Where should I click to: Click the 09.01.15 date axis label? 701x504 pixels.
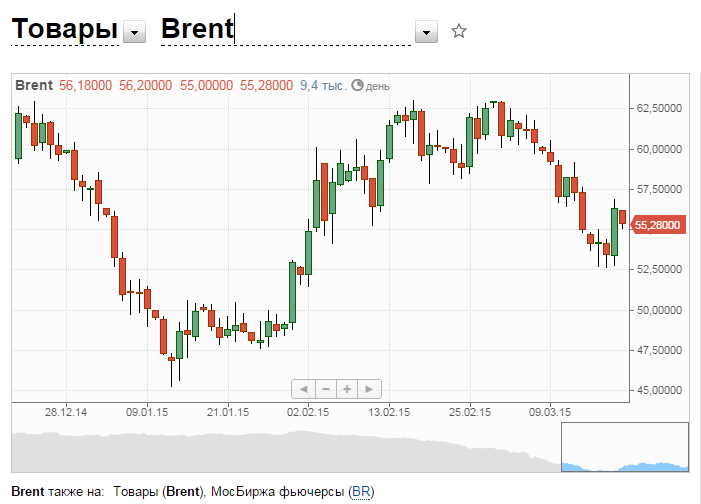pyautogui.click(x=147, y=412)
